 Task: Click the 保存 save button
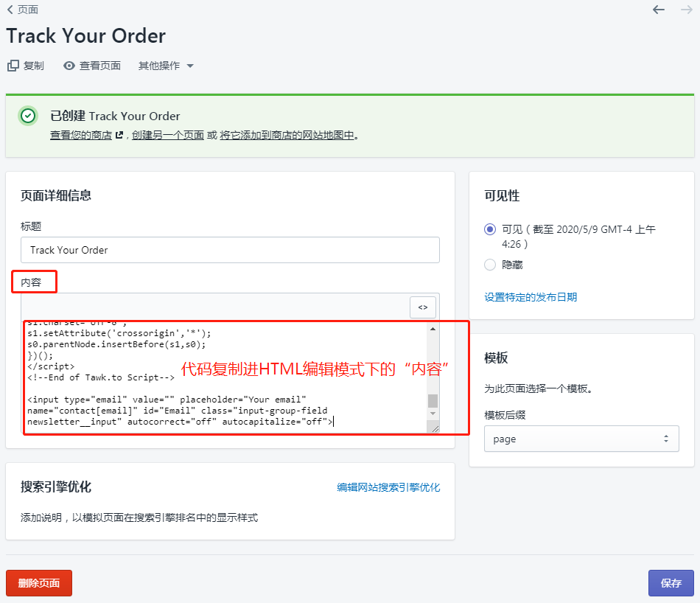671,583
